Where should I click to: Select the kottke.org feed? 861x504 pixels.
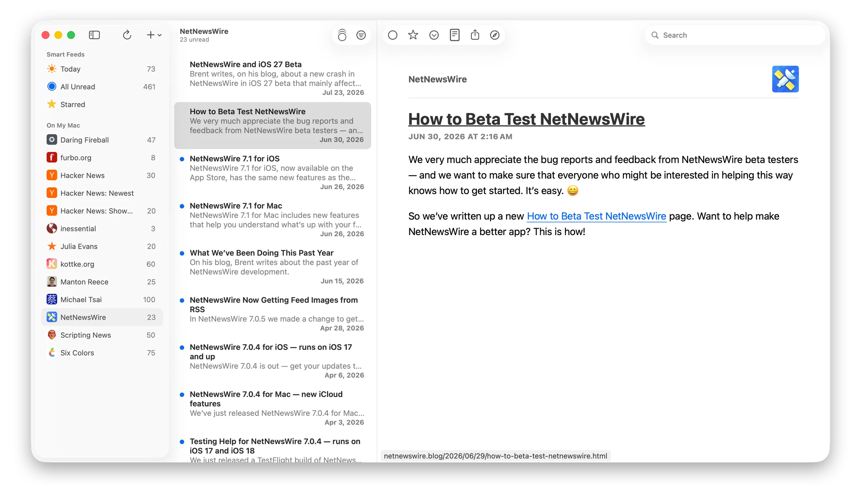pos(102,264)
